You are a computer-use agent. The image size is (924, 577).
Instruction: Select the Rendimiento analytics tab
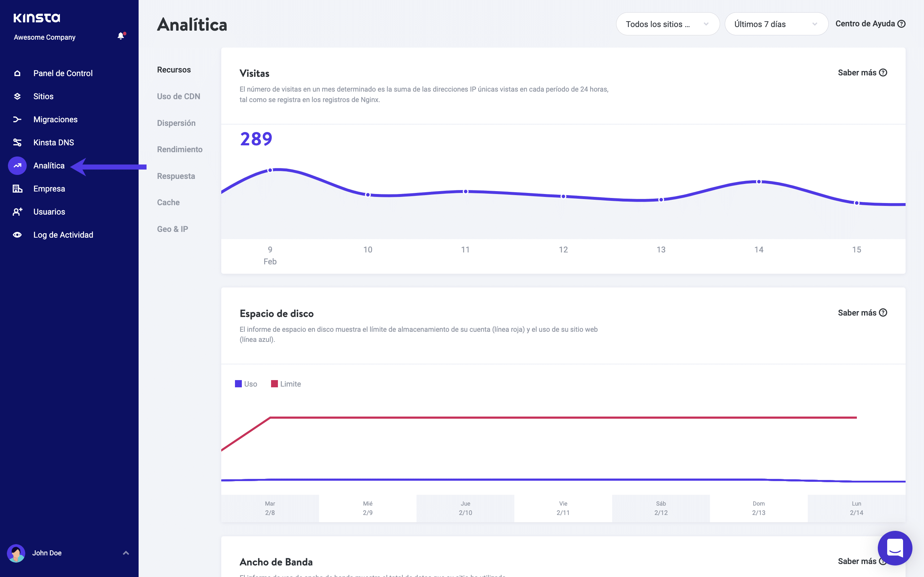(x=179, y=149)
